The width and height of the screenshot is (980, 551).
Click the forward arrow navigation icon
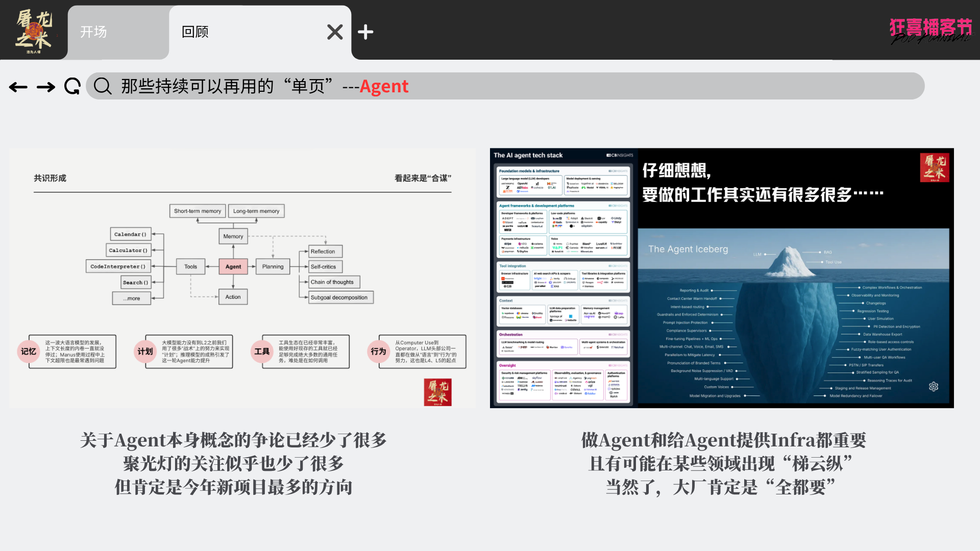(46, 87)
